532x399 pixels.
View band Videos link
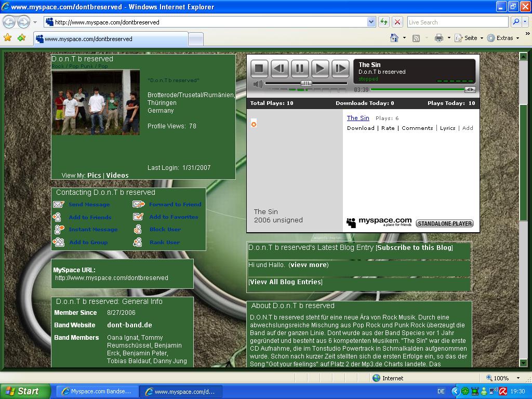117,176
